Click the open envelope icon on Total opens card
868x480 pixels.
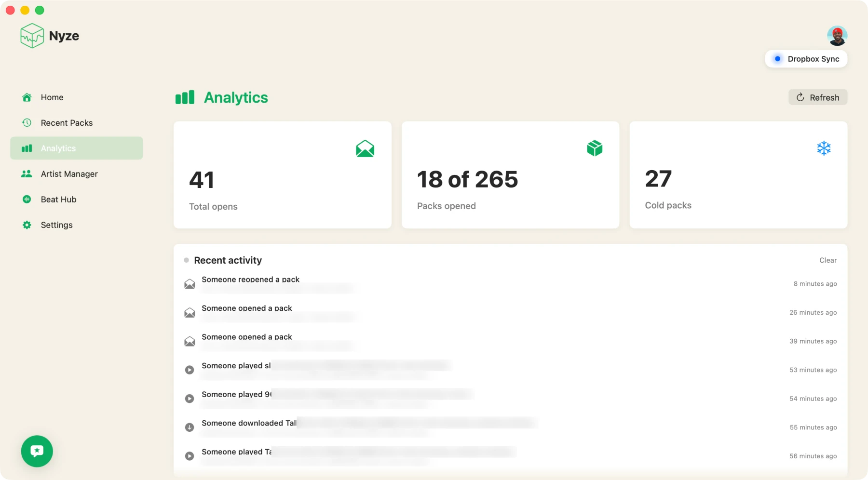pyautogui.click(x=365, y=148)
